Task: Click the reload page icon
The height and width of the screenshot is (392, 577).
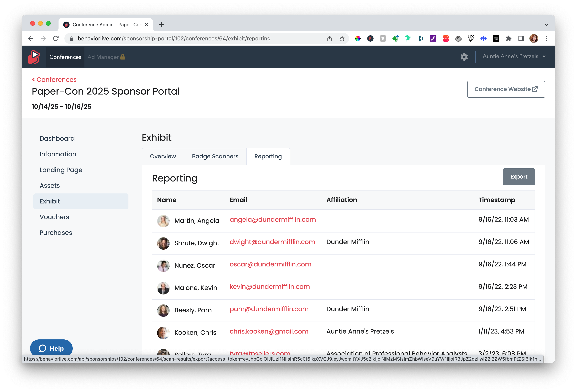Action: pyautogui.click(x=56, y=38)
